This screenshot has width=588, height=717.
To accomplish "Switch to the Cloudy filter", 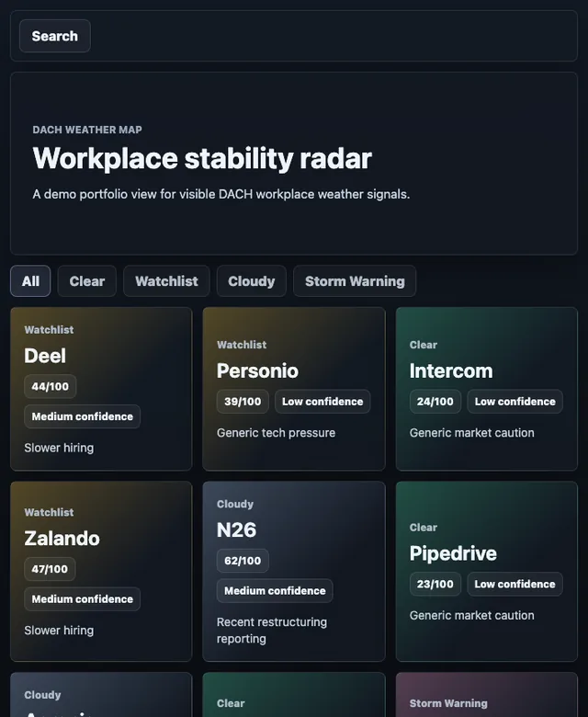I will tap(252, 280).
